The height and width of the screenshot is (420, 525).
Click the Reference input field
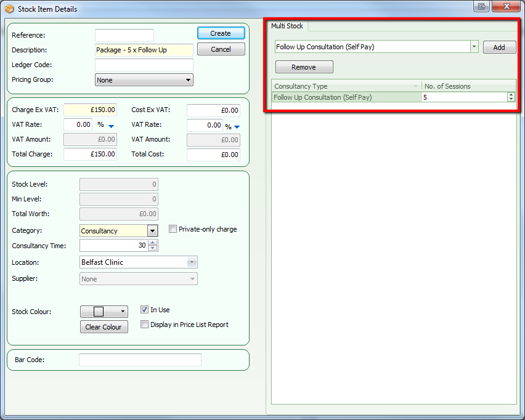[x=124, y=35]
